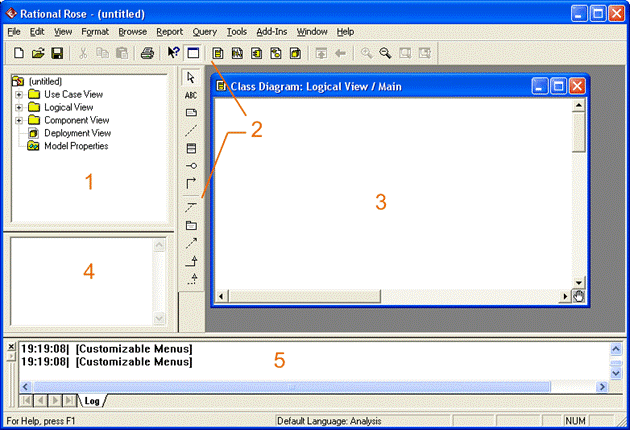Open the Window menu
Screen dimensions: 630x430
[312, 32]
